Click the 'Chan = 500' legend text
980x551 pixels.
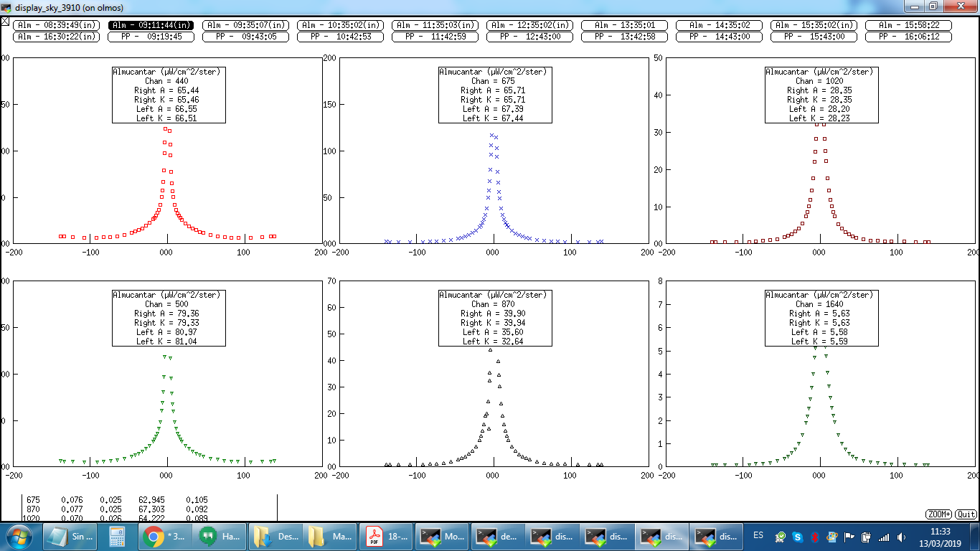click(x=166, y=304)
